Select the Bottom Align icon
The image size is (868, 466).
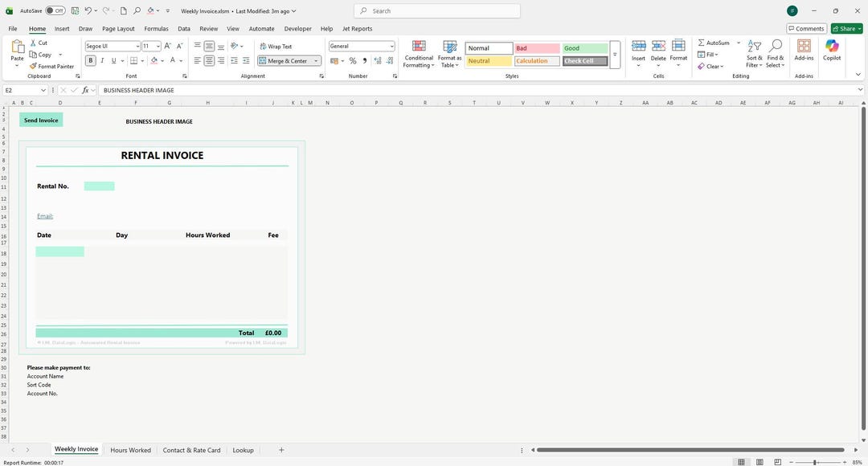[x=221, y=46]
